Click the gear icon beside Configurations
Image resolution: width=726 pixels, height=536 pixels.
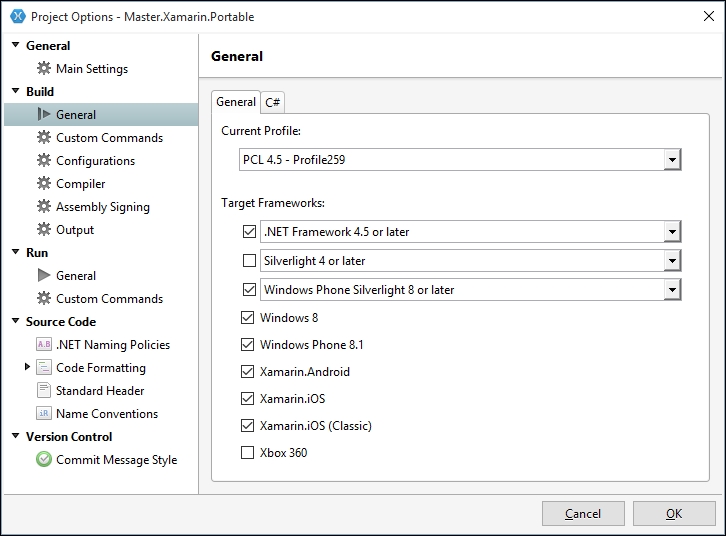coord(44,160)
